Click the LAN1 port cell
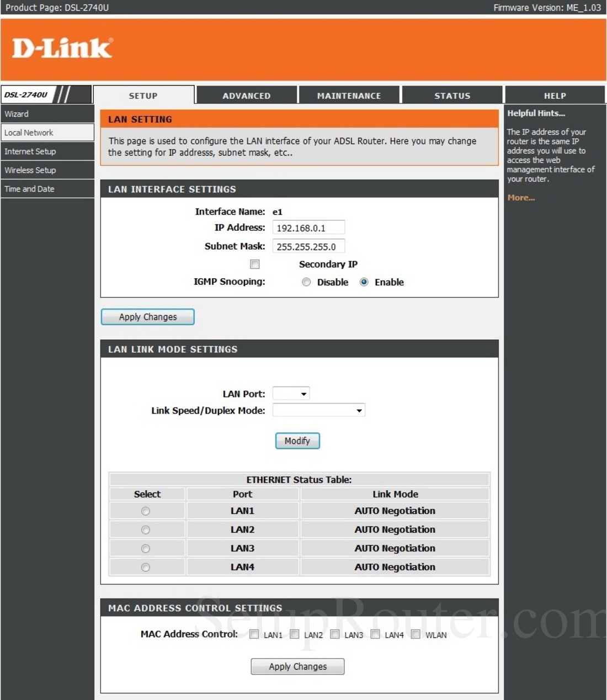The image size is (607, 700). pos(243,511)
